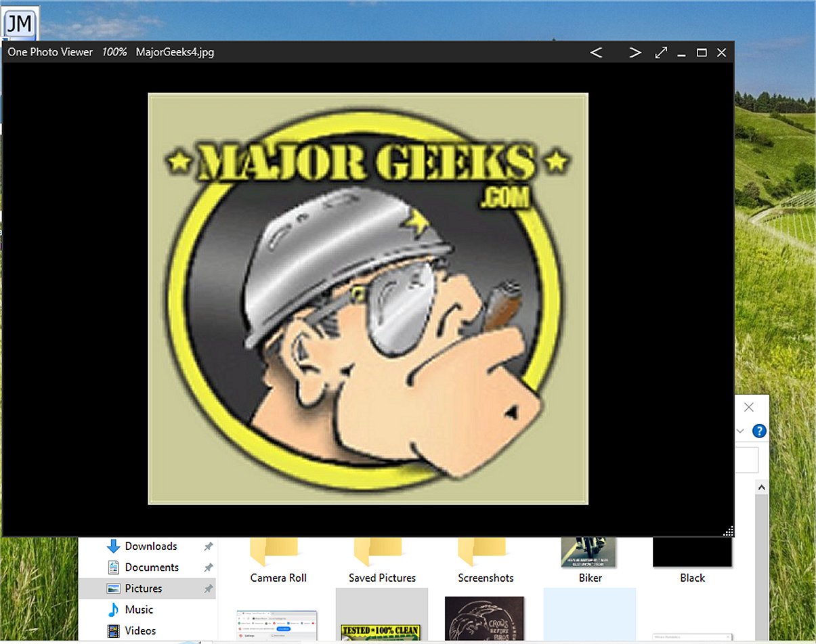
Task: Click the fit-to-window diagonal arrows icon
Action: click(661, 52)
